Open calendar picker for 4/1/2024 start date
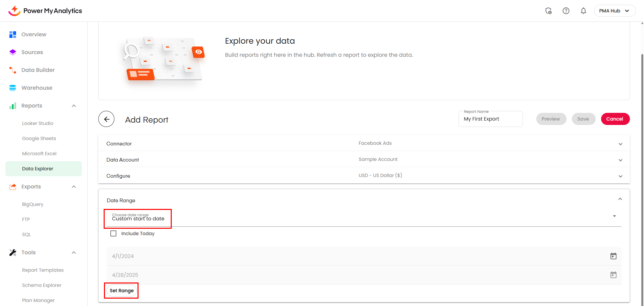The width and height of the screenshot is (644, 306). (613, 256)
